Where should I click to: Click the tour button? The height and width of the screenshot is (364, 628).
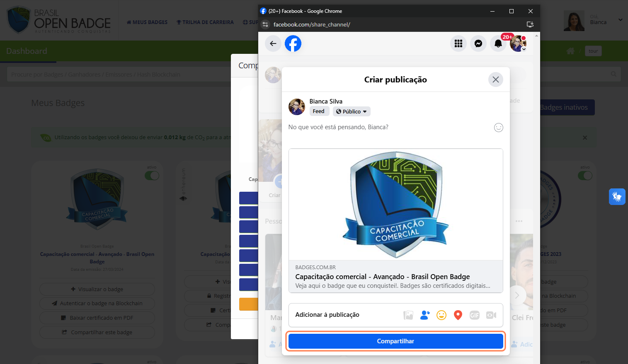(593, 51)
